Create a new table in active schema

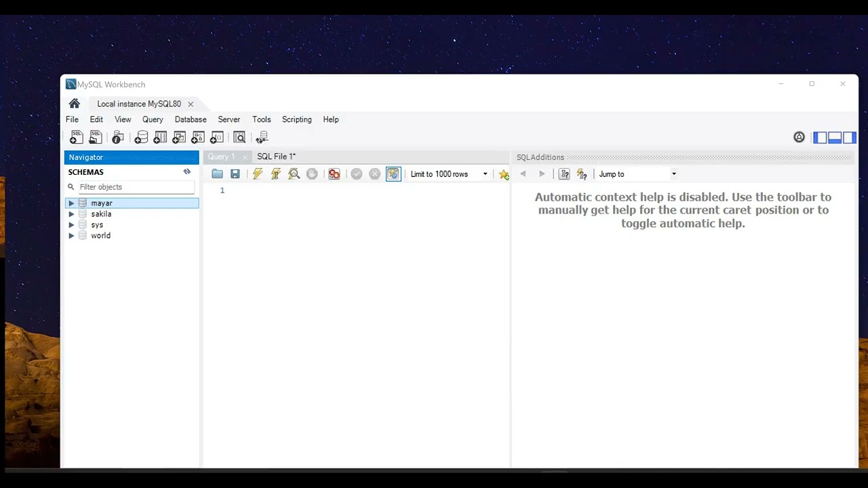160,138
